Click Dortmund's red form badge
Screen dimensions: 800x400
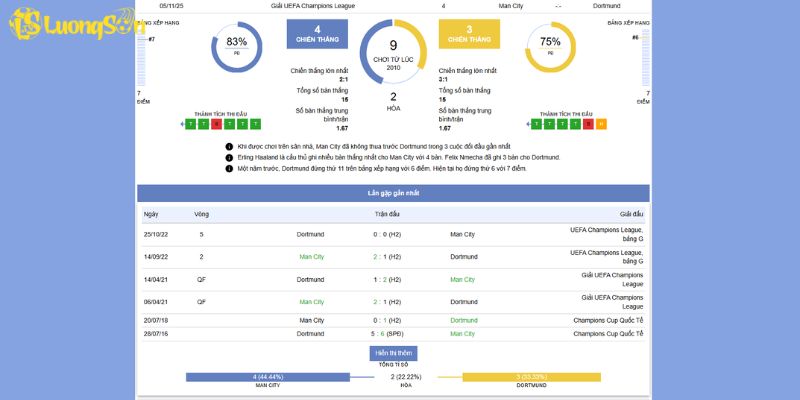click(588, 124)
